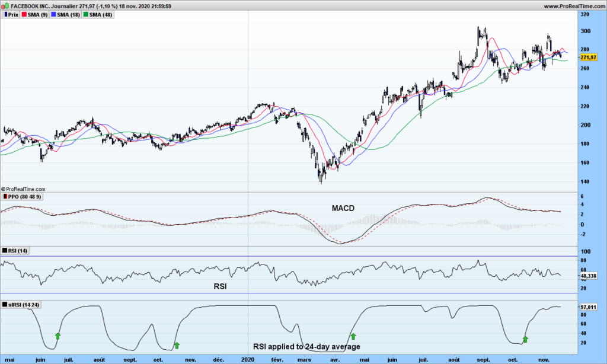
Task: Click the red SMA (9) color swatch
Action: click(24, 15)
